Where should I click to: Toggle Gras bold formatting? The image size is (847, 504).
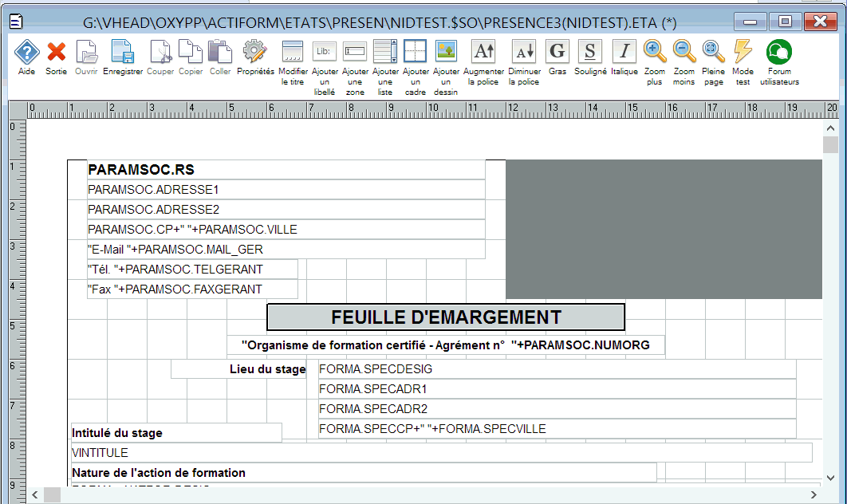click(557, 52)
